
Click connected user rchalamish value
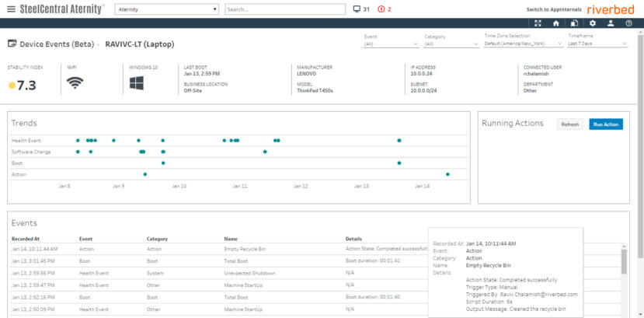pos(536,74)
